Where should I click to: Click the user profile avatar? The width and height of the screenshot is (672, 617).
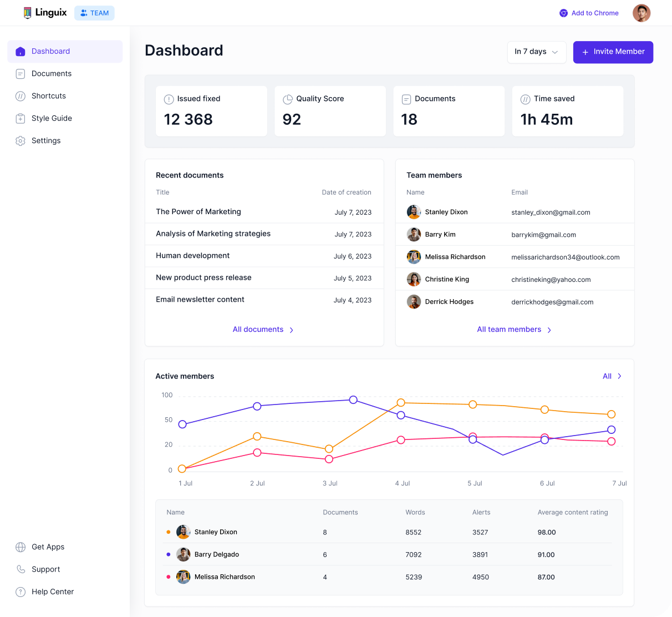tap(641, 13)
